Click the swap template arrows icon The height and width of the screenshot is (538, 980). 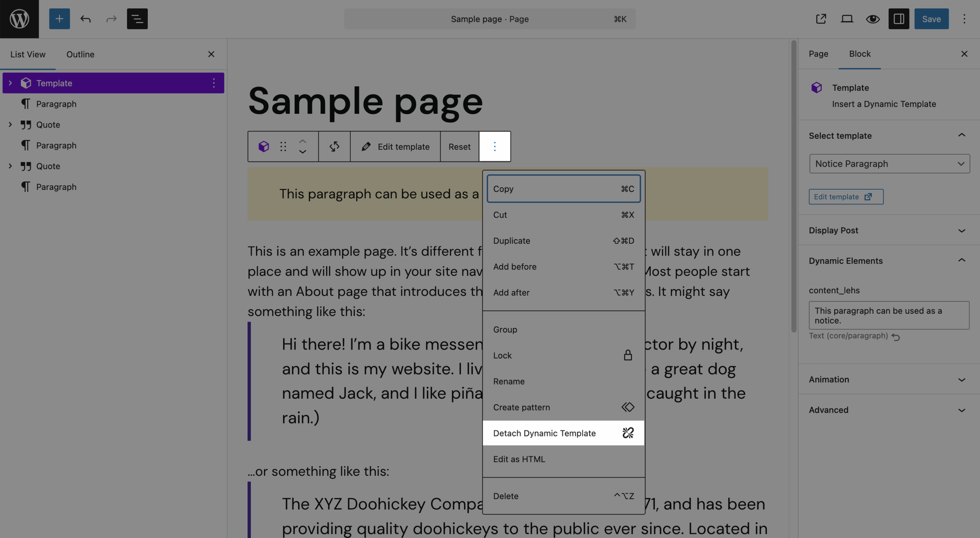point(334,147)
